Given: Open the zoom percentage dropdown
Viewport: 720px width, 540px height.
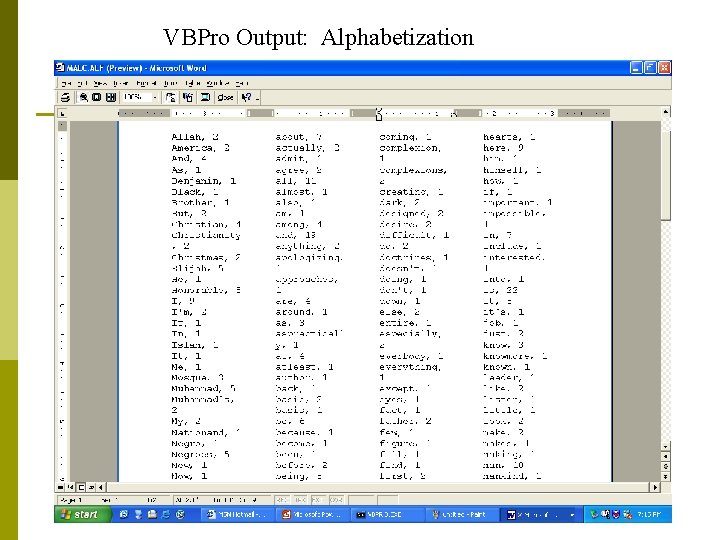Looking at the screenshot, I should [155, 97].
